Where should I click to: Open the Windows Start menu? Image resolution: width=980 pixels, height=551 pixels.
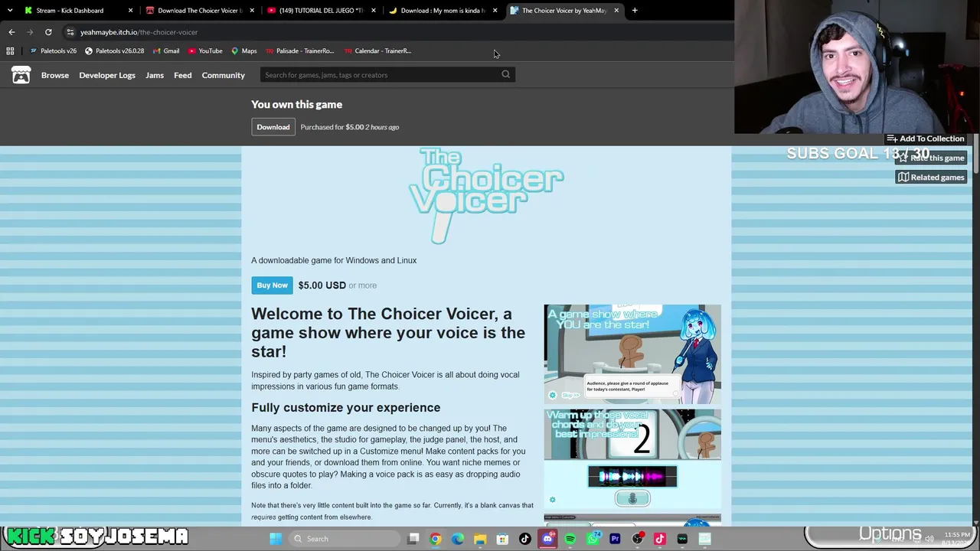pos(276,539)
